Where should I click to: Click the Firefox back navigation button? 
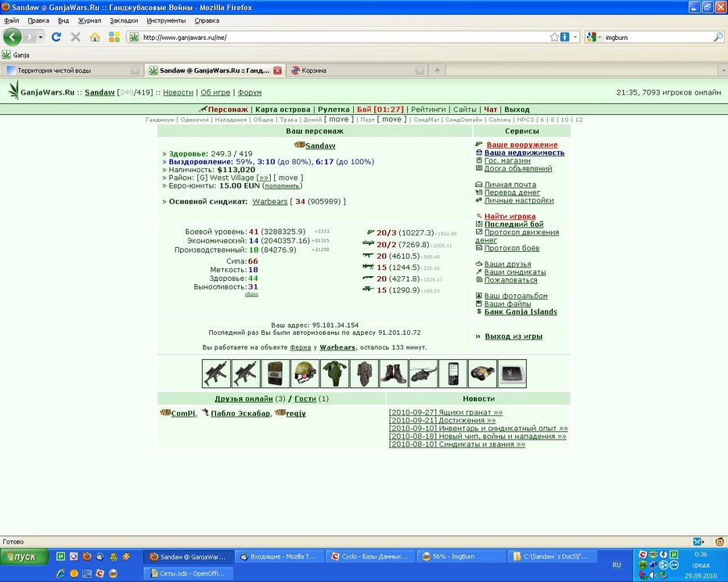pyautogui.click(x=13, y=37)
